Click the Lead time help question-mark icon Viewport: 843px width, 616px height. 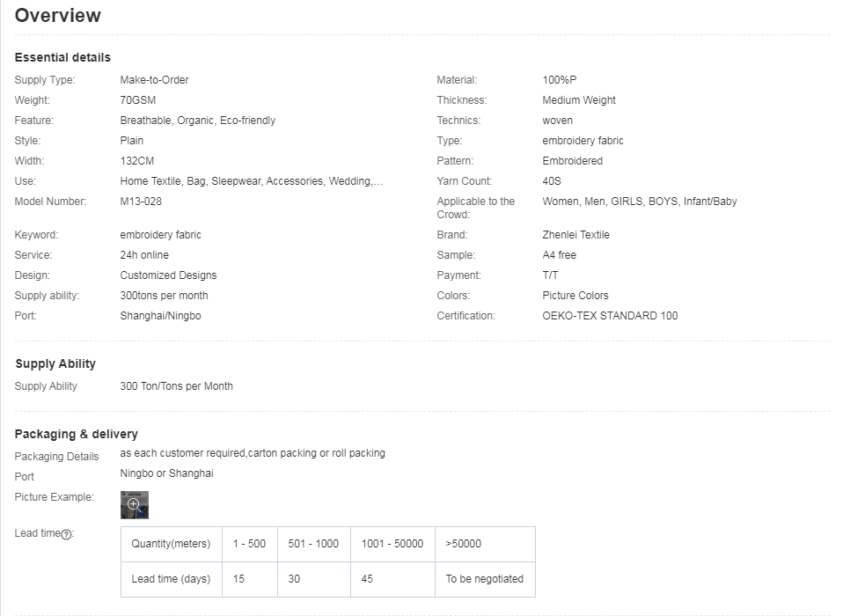click(x=67, y=534)
